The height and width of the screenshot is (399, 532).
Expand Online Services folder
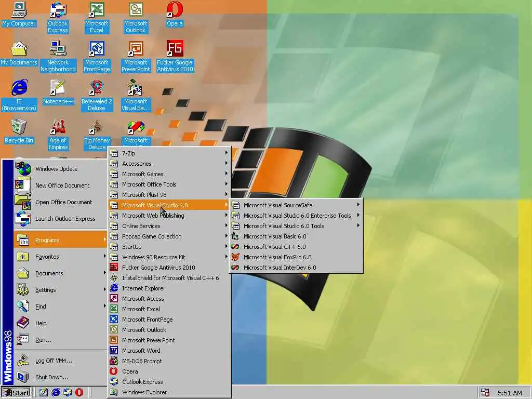tap(169, 226)
